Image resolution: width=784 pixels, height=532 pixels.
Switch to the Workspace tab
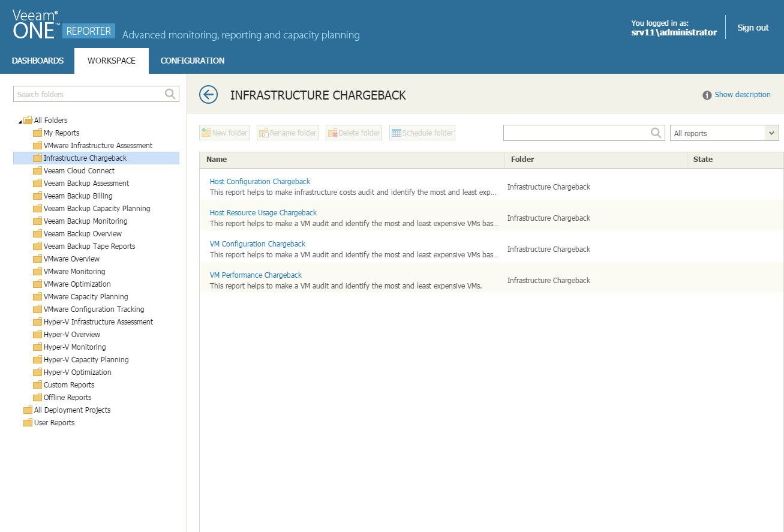[x=112, y=61]
